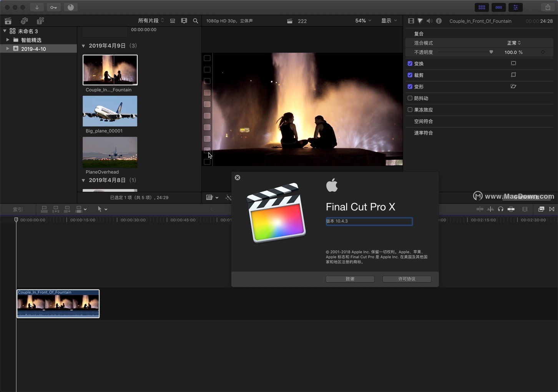Click insert clip edit icon

click(56, 209)
